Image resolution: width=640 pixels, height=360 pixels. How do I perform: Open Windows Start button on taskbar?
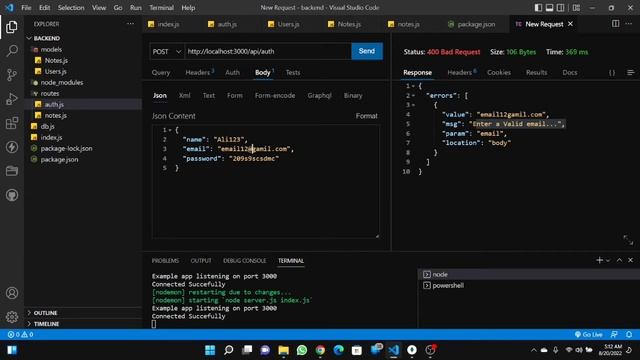click(x=210, y=350)
